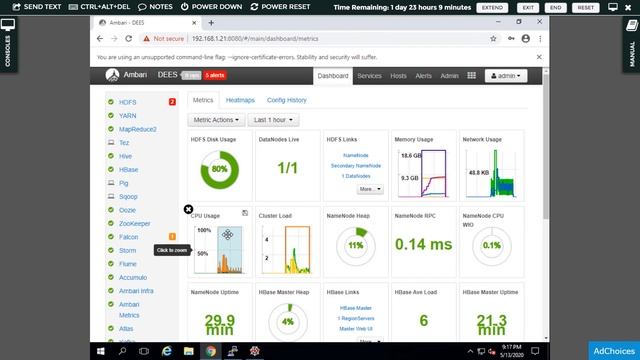Screen dimensions: 640x360
Task: Open Metric Actions dropdown
Action: [x=216, y=120]
